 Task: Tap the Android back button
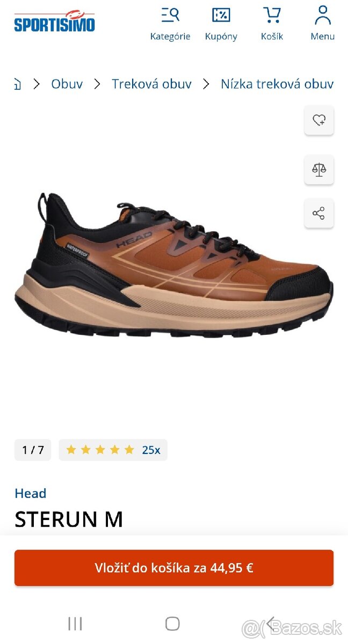pos(272,624)
